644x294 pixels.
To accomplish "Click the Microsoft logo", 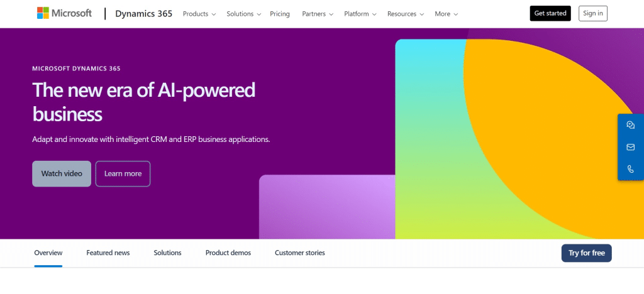I will click(65, 13).
